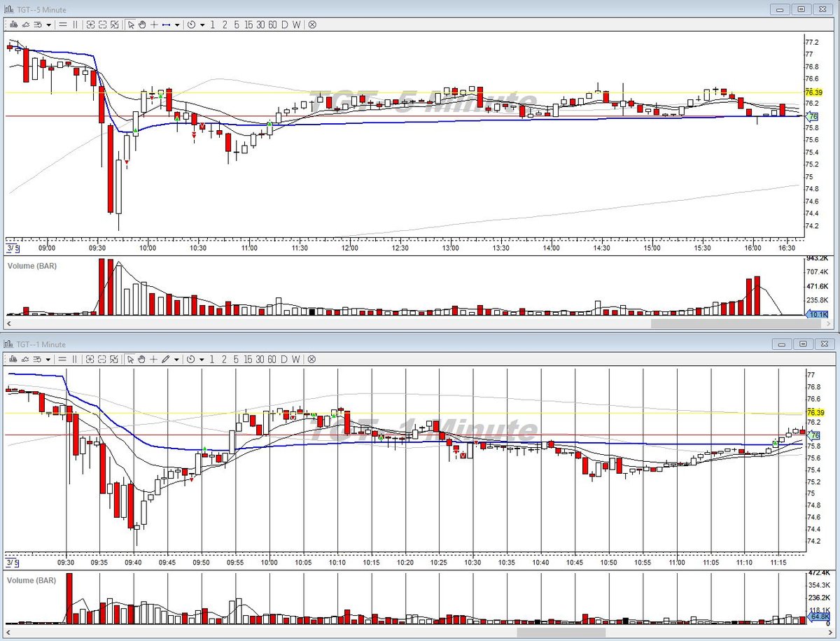840x641 pixels.
Task: Switch 1 Minute chart to Daily (D) interval
Action: coord(284,360)
